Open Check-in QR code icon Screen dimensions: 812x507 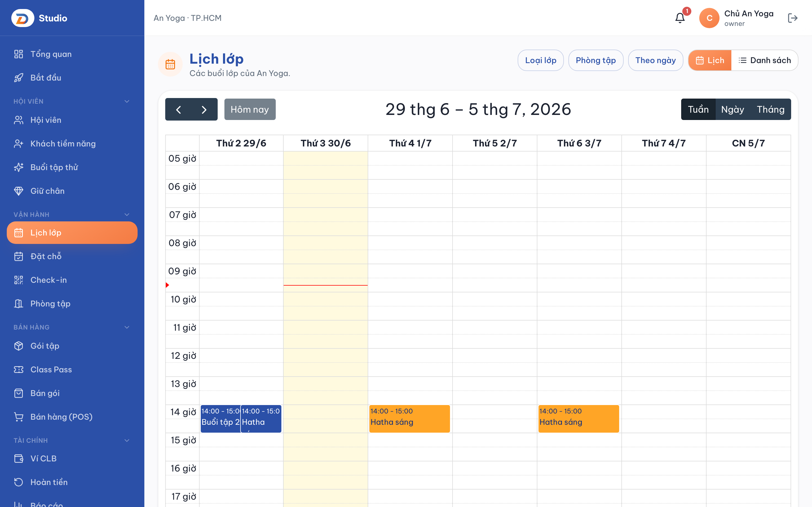coord(18,280)
